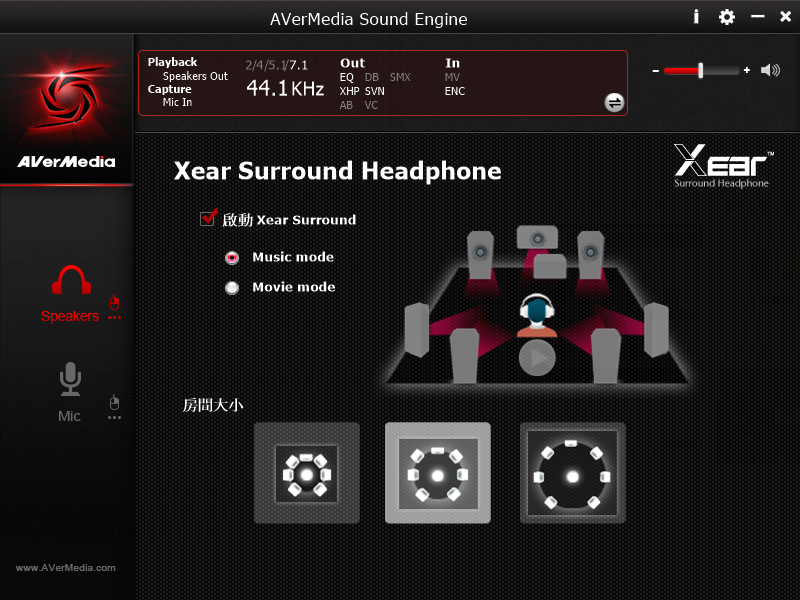Image resolution: width=800 pixels, height=600 pixels.
Task: Select Music mode radio button
Action: pos(232,258)
